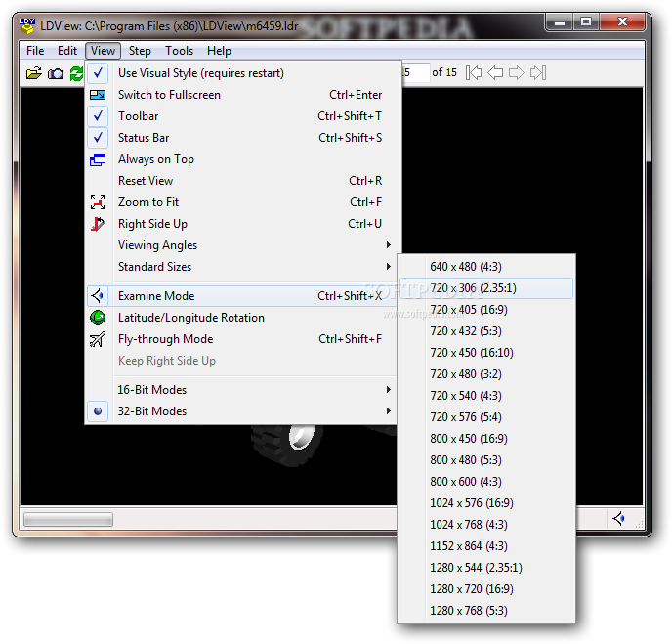
Task: Open the Step menu
Action: 140,51
